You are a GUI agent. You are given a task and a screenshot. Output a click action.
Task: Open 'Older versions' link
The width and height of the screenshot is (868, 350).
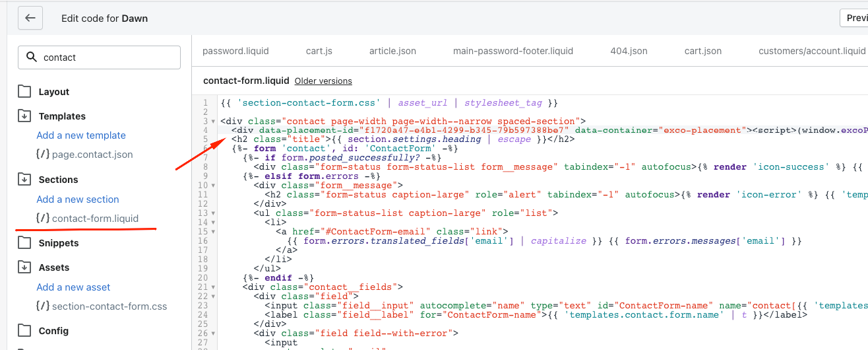(323, 81)
